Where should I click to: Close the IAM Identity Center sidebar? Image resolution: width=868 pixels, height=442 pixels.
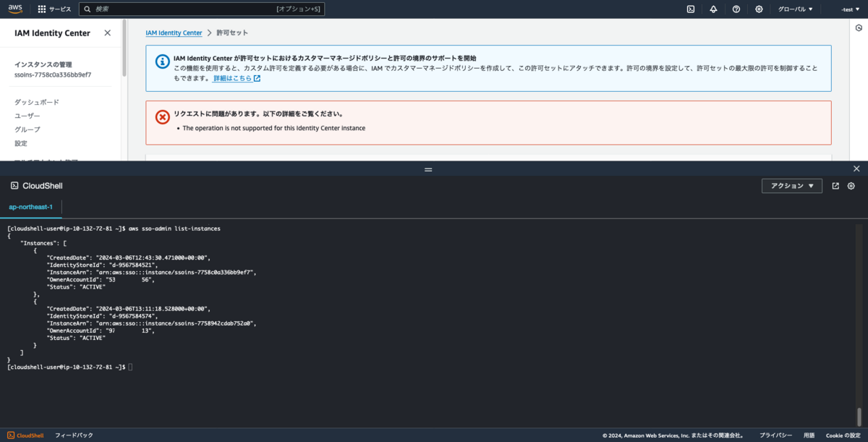[x=108, y=33]
